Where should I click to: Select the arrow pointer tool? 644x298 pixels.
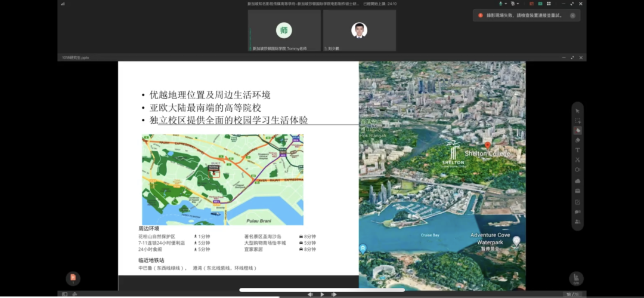[x=577, y=111]
